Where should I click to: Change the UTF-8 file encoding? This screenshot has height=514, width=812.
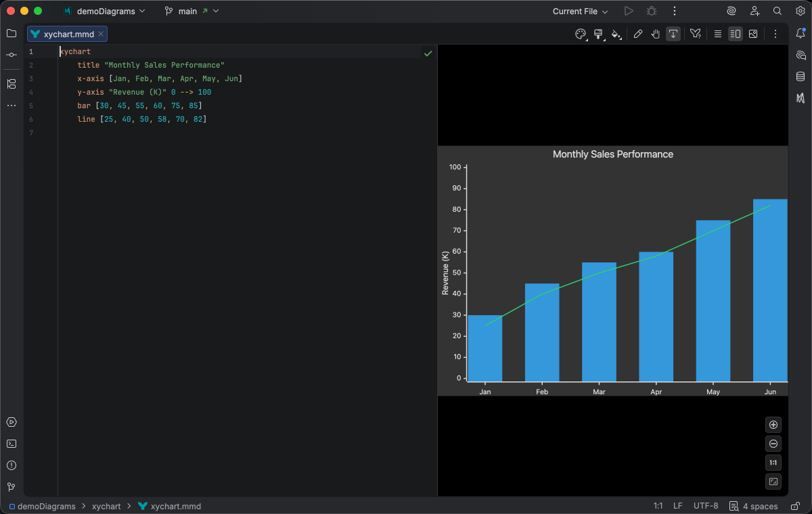click(706, 506)
